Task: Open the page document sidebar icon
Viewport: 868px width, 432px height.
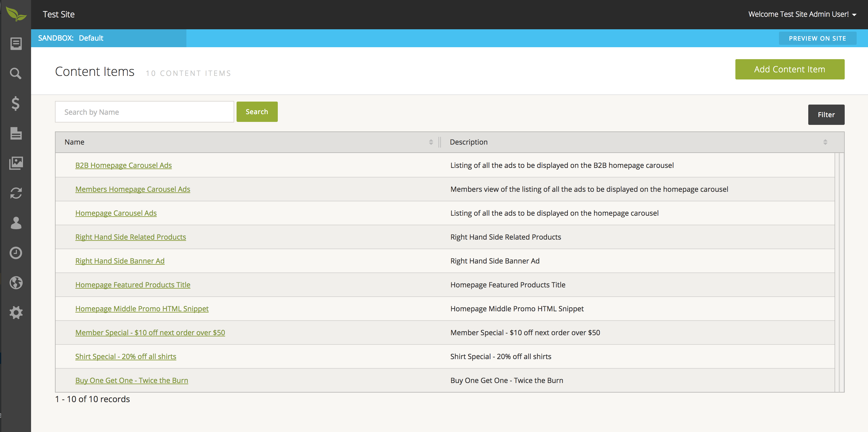Action: (x=16, y=133)
